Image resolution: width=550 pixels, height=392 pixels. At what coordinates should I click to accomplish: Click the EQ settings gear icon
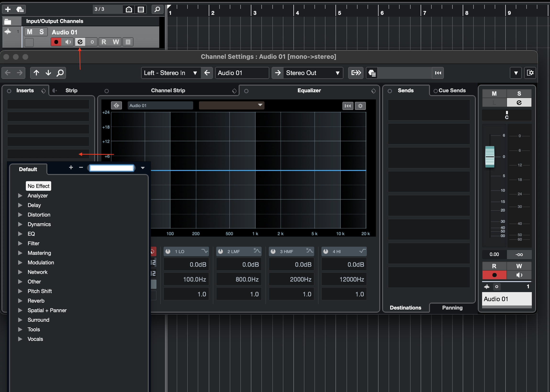(360, 106)
